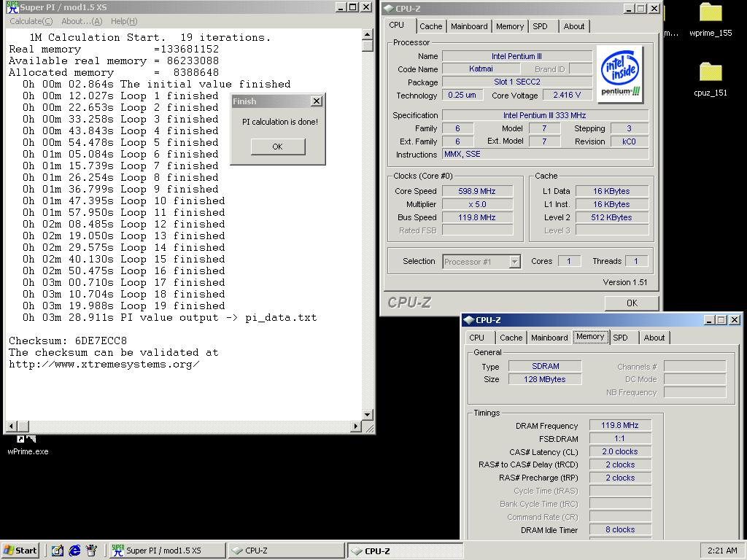Click the FSB:DRAM ratio value 1:1

(x=620, y=438)
